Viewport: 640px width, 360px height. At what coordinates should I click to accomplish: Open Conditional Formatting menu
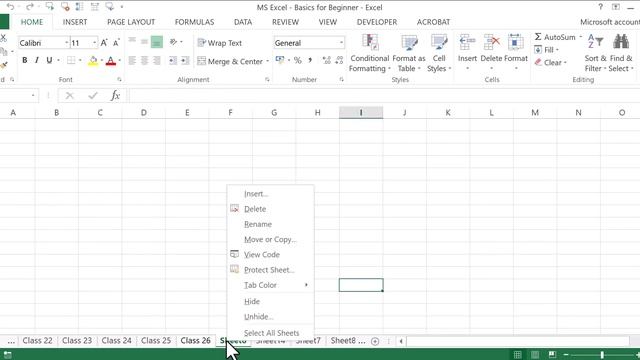[369, 53]
